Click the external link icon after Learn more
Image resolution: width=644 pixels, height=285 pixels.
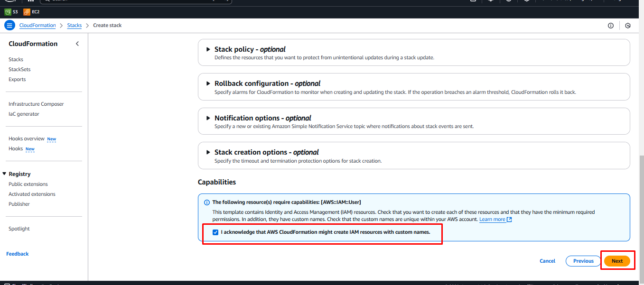click(x=509, y=220)
